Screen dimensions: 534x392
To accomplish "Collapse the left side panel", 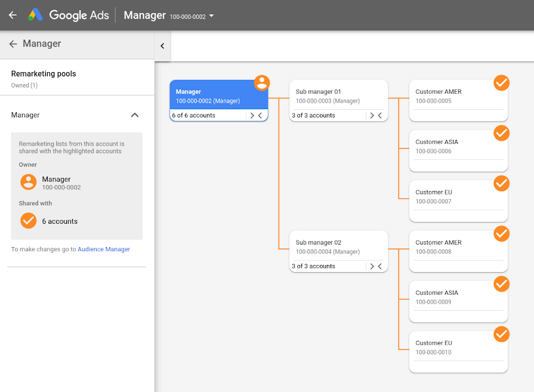I will point(162,46).
